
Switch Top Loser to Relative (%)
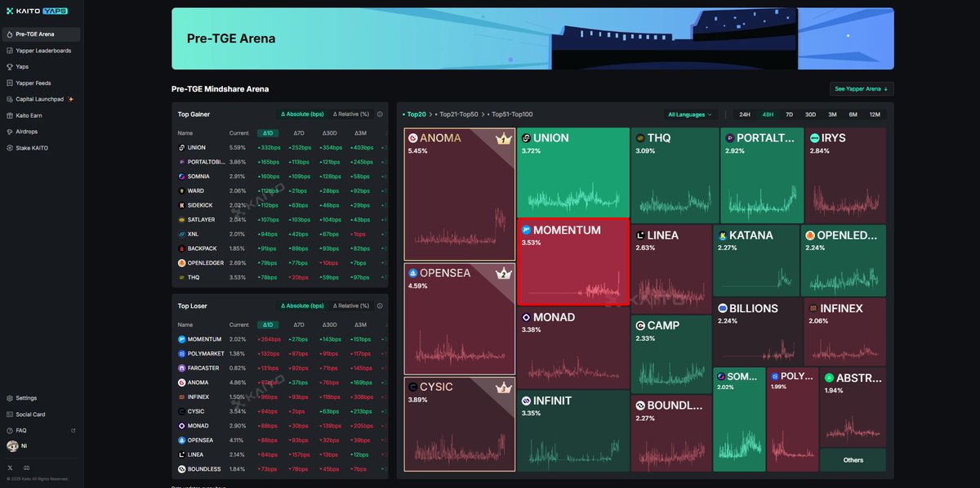point(351,306)
